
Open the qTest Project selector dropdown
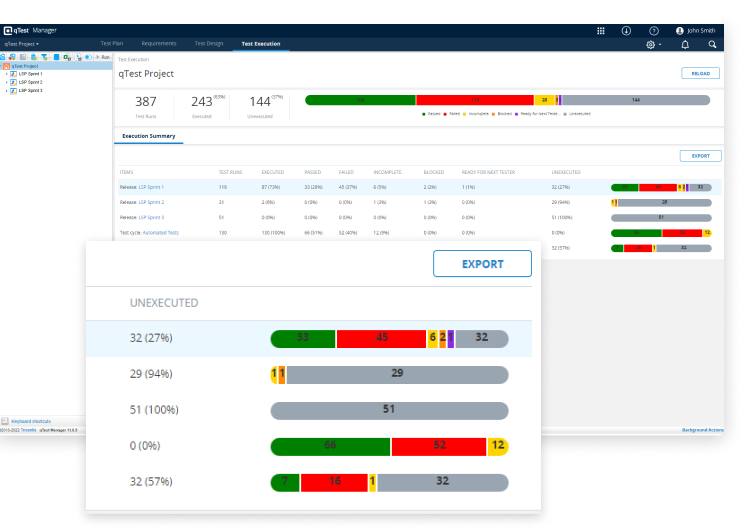[21, 44]
